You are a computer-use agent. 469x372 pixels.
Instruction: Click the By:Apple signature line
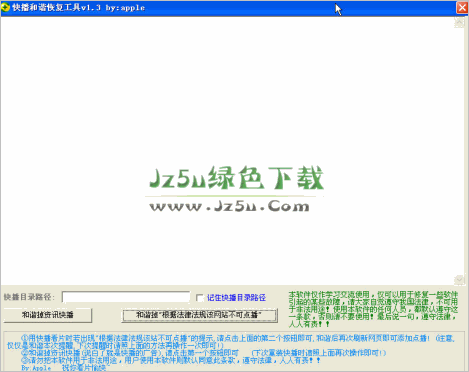point(64,368)
